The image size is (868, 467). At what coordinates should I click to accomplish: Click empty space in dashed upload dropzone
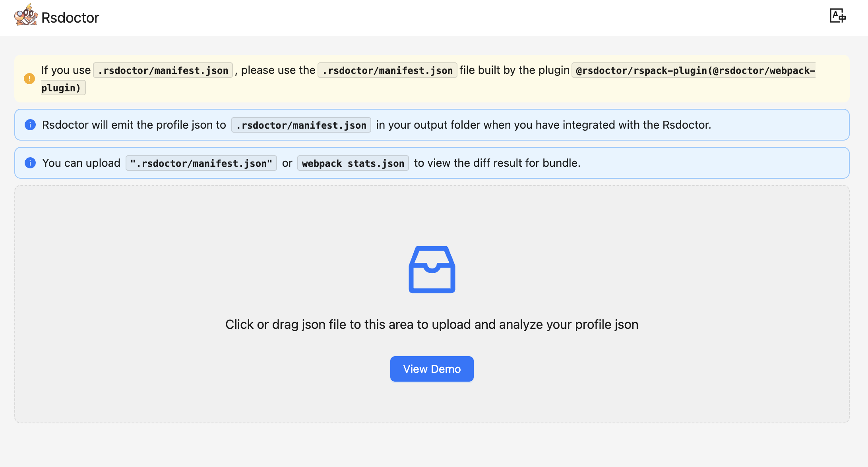(x=199, y=246)
